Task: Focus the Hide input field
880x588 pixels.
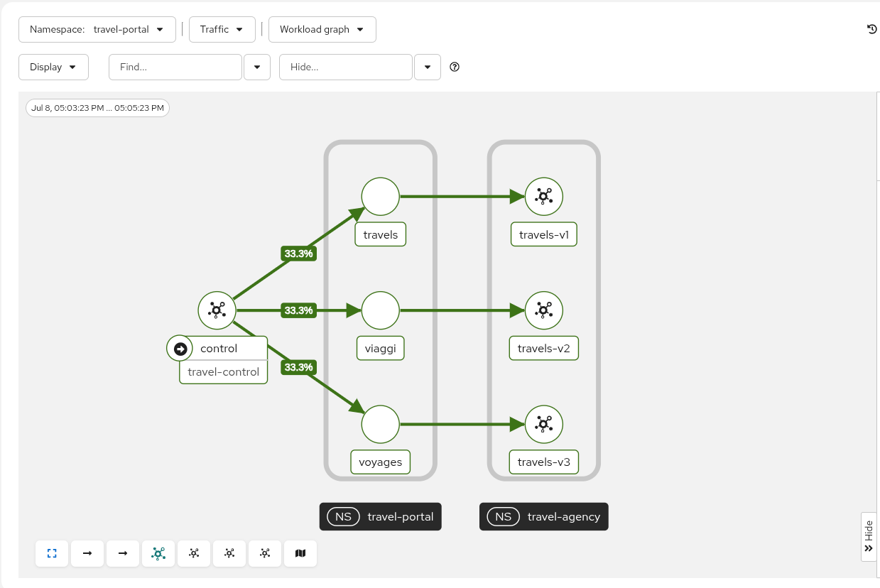Action: (346, 67)
